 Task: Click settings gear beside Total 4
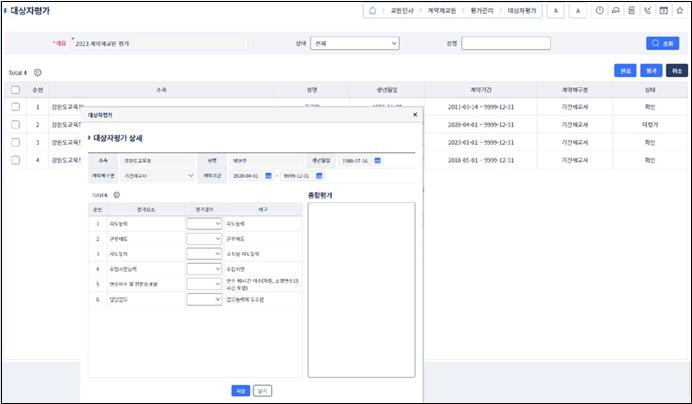(x=38, y=72)
